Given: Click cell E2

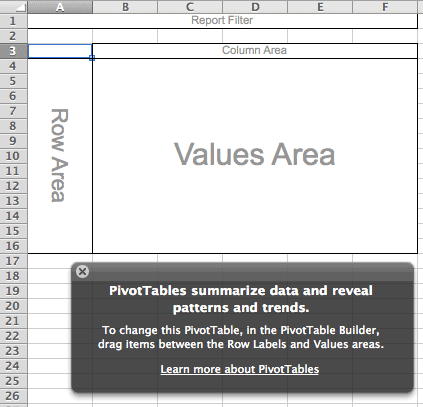Looking at the screenshot, I should coord(320,36).
